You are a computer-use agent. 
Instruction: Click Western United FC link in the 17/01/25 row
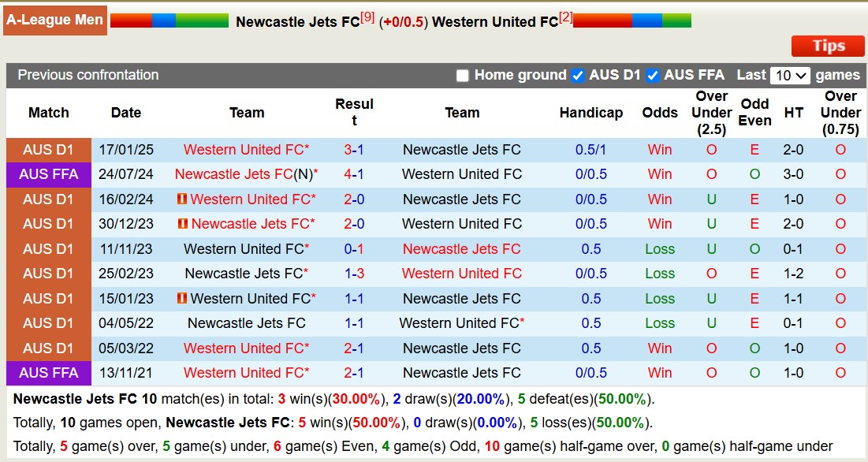click(x=244, y=150)
